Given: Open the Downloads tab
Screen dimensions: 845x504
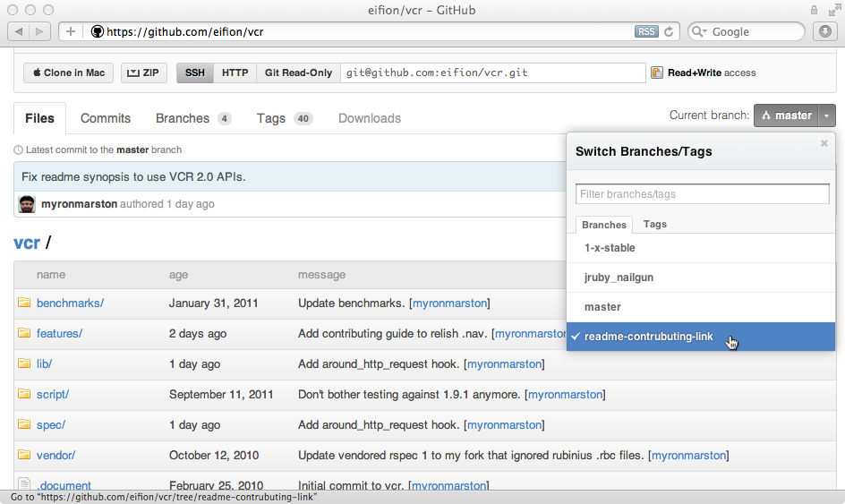Looking at the screenshot, I should (x=370, y=118).
